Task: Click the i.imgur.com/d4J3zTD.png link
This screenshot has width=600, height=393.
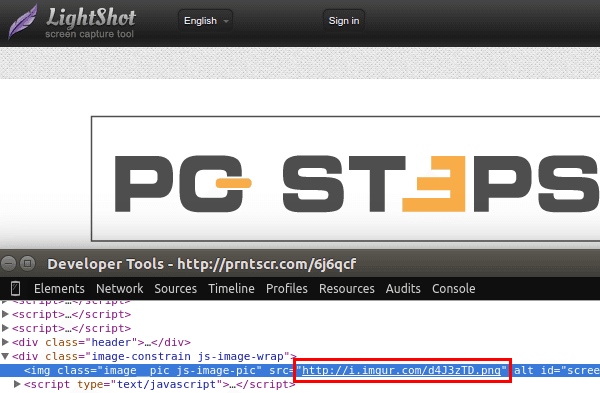Action: [x=401, y=370]
